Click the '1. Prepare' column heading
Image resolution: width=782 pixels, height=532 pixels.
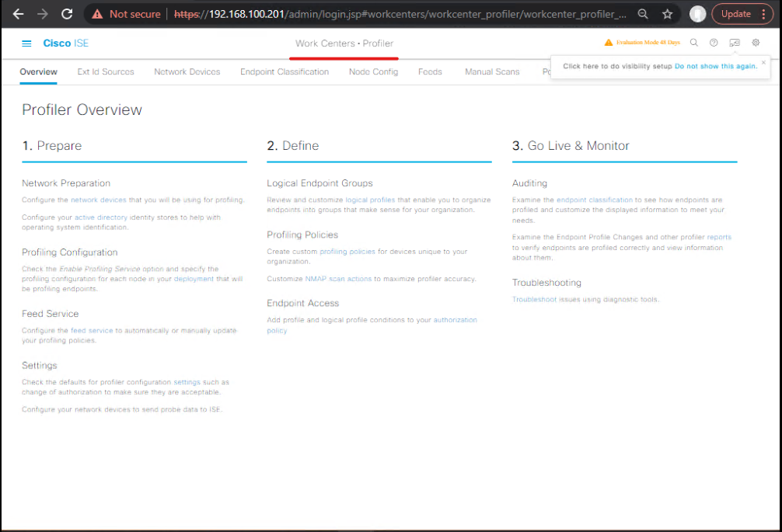click(x=52, y=146)
